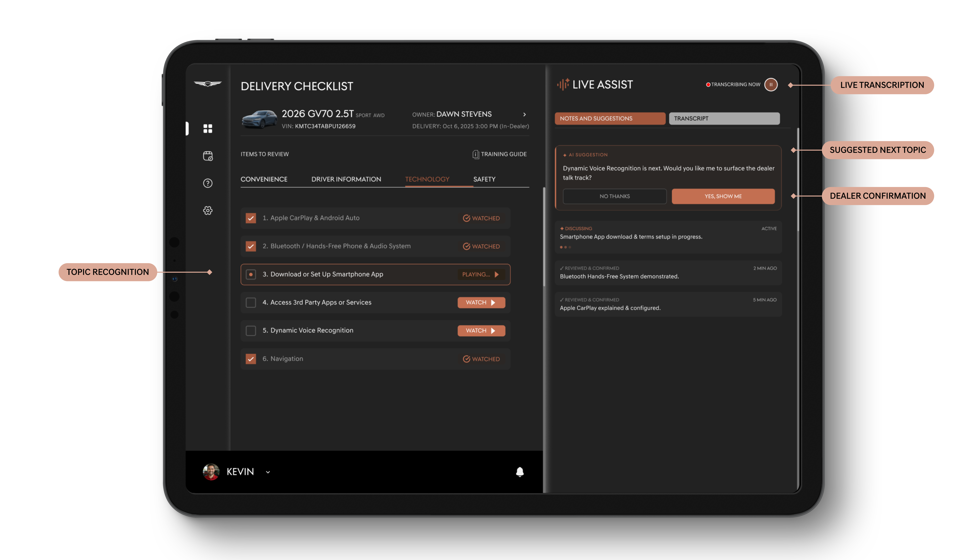Image resolution: width=962 pixels, height=560 pixels.
Task: Uncheck Bluetooth Hands-Free Phone checkbox
Action: pos(251,246)
